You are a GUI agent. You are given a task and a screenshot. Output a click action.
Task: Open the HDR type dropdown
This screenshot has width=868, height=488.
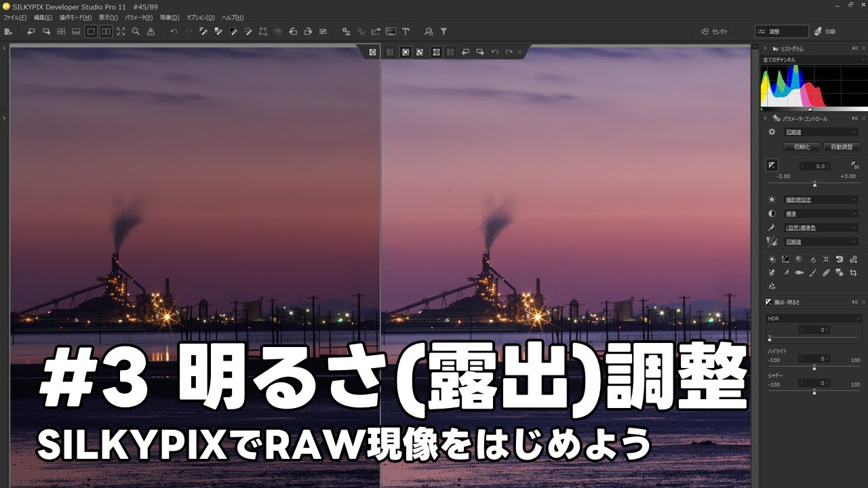814,318
